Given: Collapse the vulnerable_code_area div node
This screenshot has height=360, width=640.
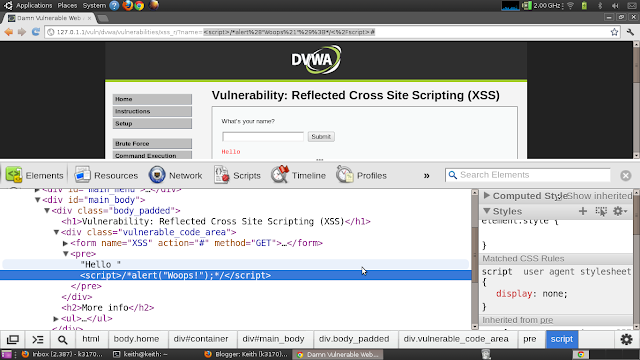Looking at the screenshot, I should pos(56,232).
